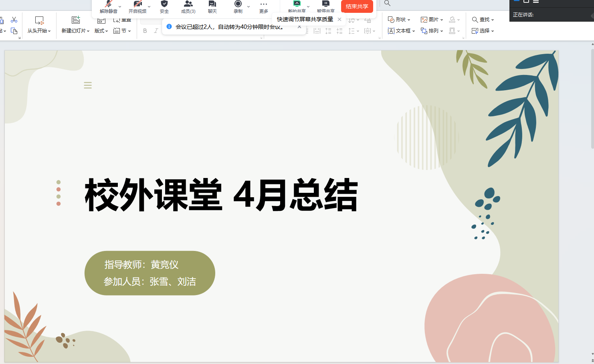Start meeting recording with 录制
Viewport: 594px width, 364px height.
click(238, 6)
